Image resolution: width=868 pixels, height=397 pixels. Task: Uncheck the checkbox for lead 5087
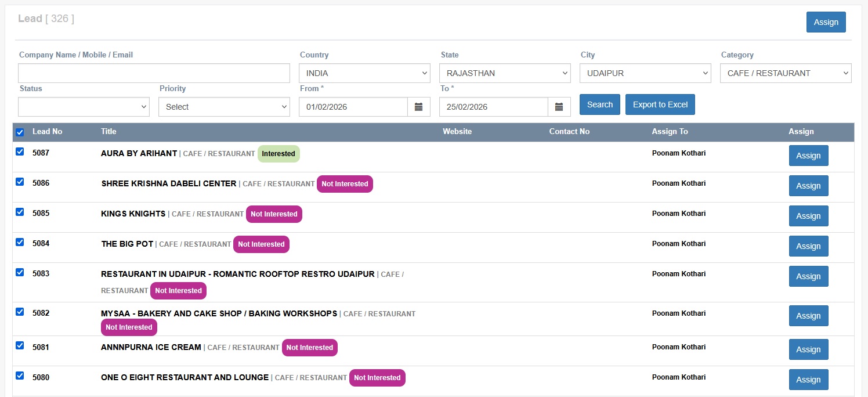point(20,151)
